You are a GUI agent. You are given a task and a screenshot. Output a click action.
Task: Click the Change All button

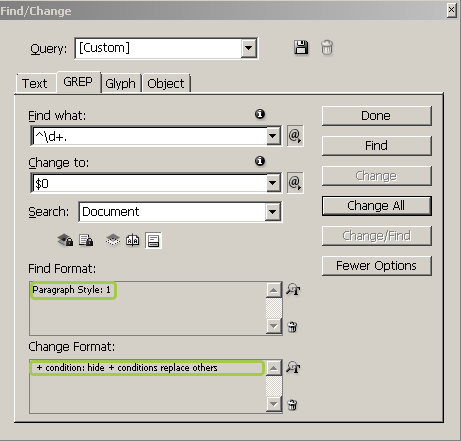[x=376, y=206]
